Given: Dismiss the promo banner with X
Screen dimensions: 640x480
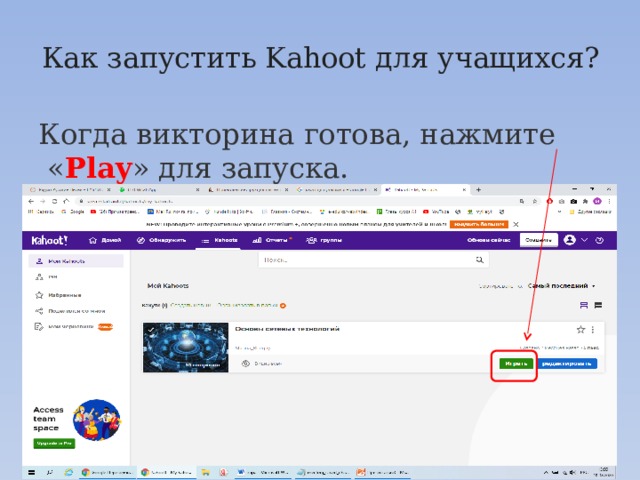Looking at the screenshot, I should pyautogui.click(x=516, y=224).
